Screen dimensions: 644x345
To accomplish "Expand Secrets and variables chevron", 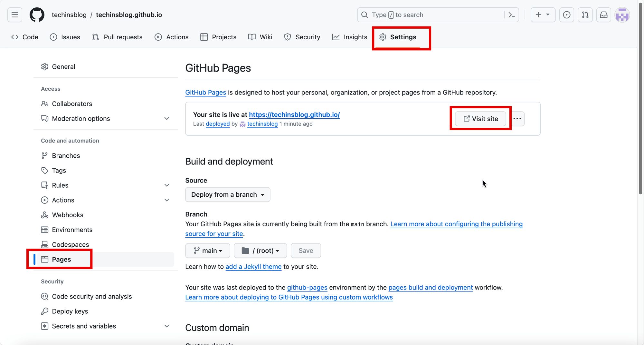I will (x=167, y=326).
